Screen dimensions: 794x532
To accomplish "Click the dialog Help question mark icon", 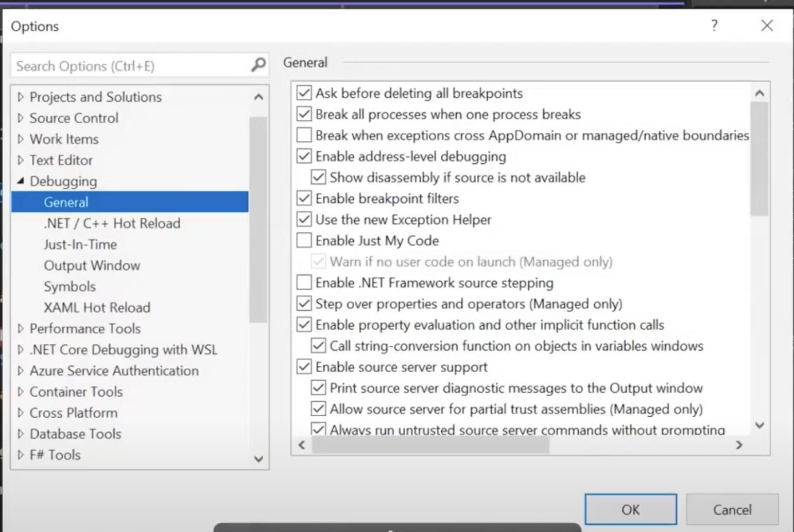I will (x=714, y=25).
